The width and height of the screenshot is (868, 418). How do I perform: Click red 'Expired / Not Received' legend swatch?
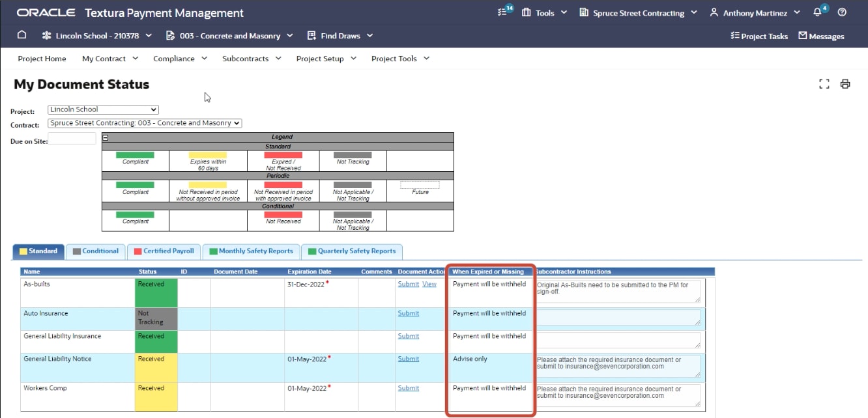pyautogui.click(x=283, y=156)
